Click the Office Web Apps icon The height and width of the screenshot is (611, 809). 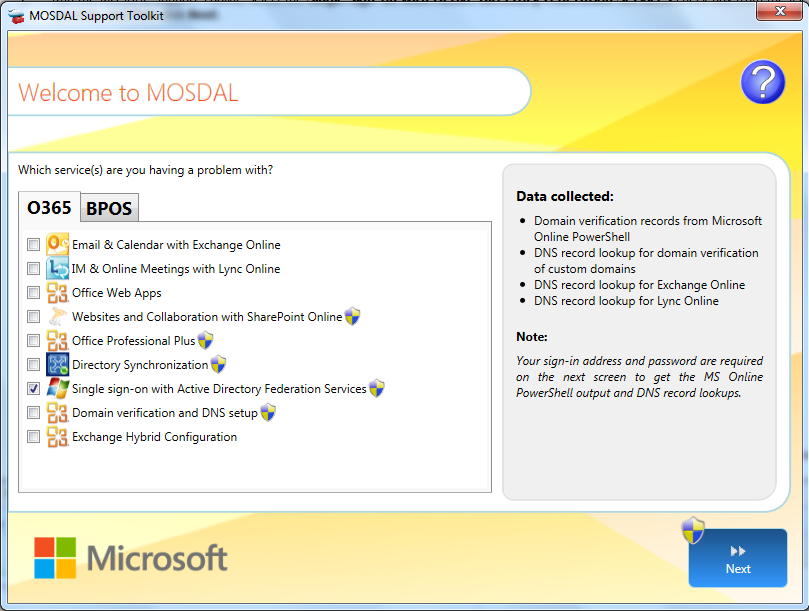tap(57, 293)
